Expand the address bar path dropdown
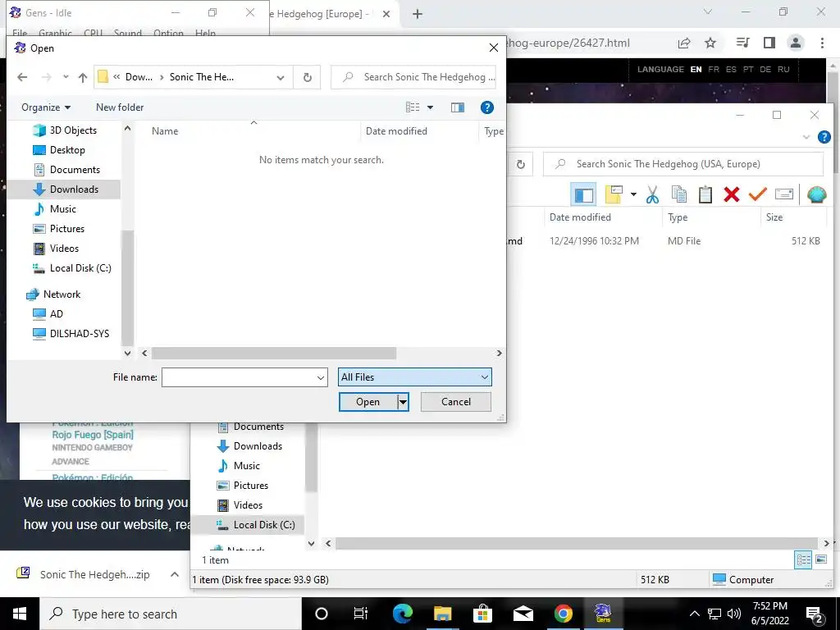This screenshot has width=840, height=630. (x=281, y=77)
